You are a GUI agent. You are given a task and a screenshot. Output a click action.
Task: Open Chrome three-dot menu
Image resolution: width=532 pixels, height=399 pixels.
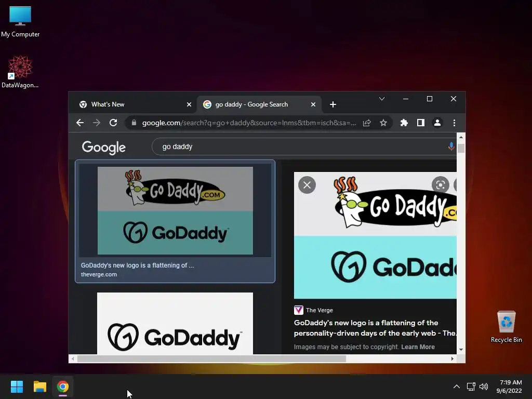(x=454, y=123)
